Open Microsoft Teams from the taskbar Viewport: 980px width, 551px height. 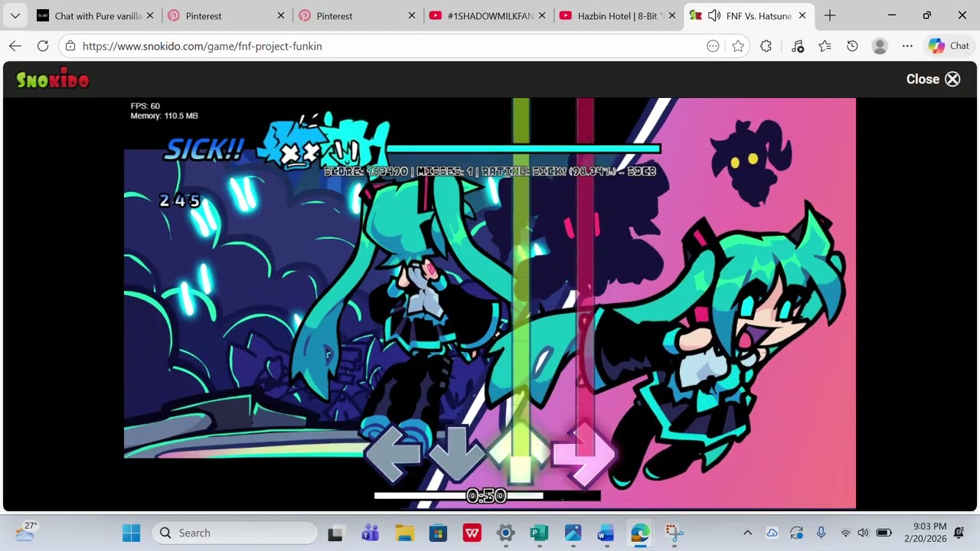click(x=370, y=533)
